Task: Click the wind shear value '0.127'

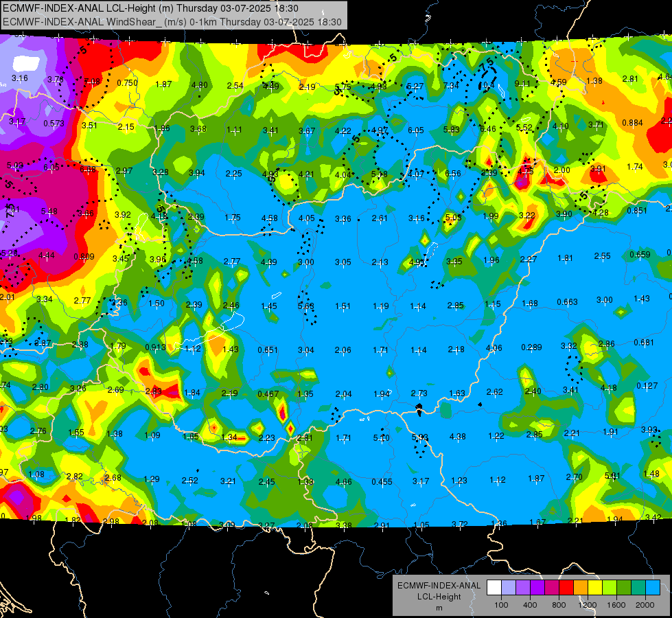Action: pyautogui.click(x=647, y=385)
